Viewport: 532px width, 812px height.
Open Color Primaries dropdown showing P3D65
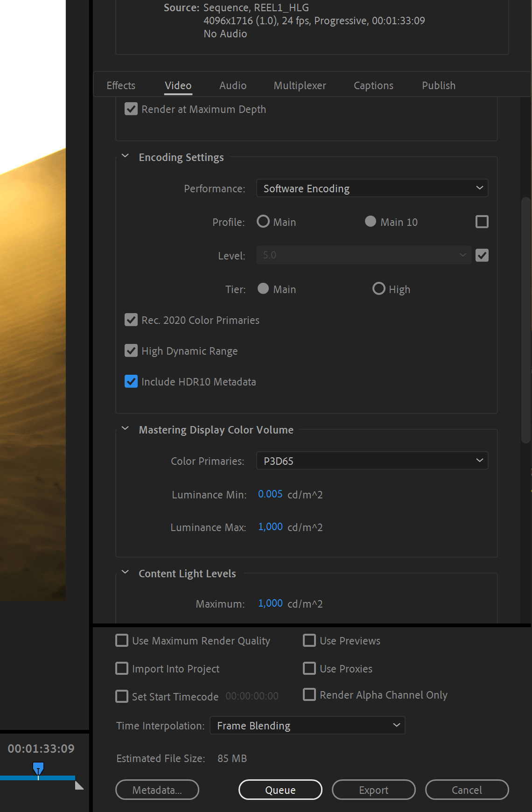tap(372, 461)
